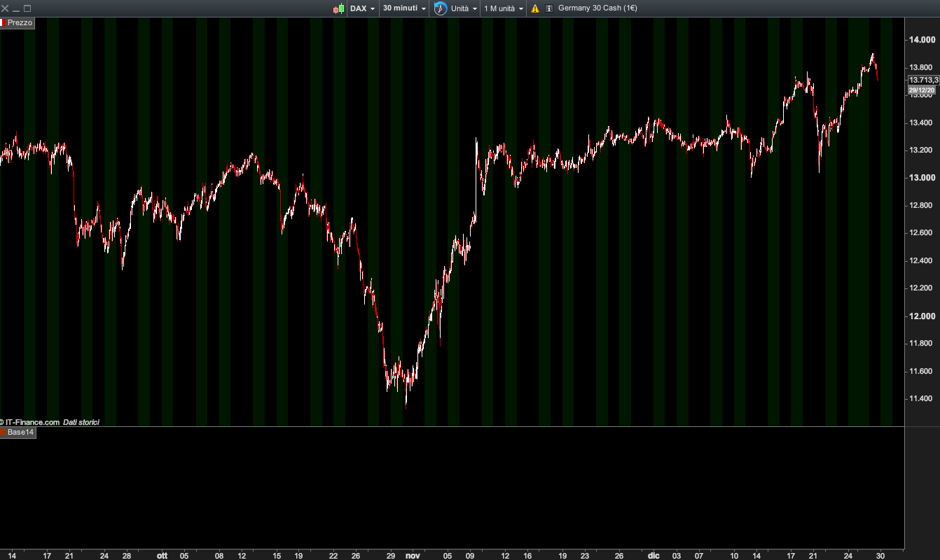Click the 13.800 price axis label
This screenshot has width=940, height=560.
point(922,67)
